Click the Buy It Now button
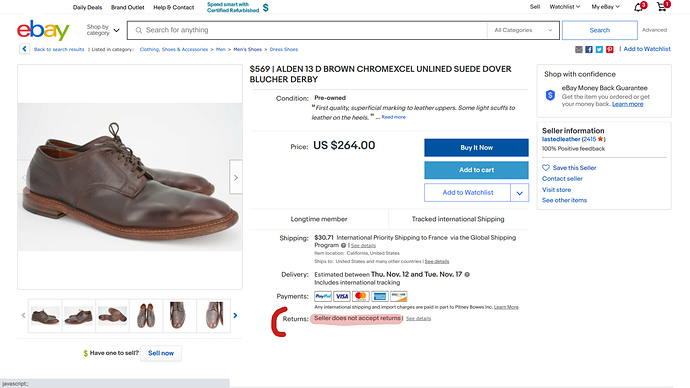Screen dimensions: 690x388 click(476, 147)
